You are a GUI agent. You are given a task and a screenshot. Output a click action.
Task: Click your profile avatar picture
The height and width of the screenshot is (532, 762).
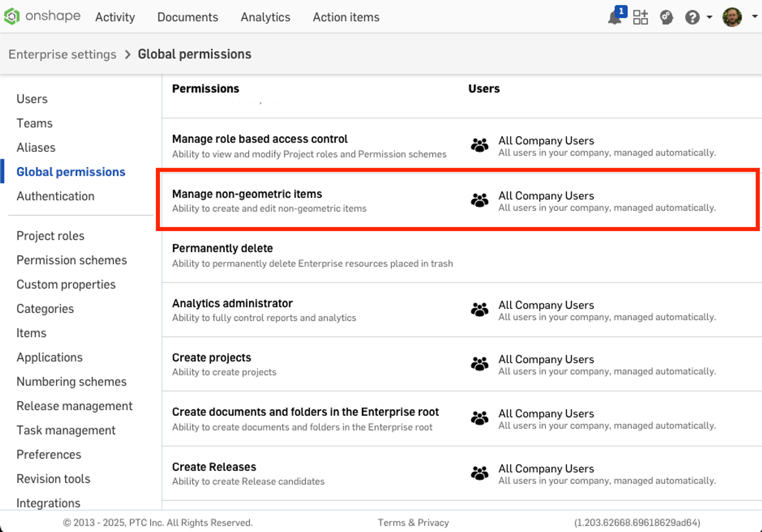tap(732, 17)
